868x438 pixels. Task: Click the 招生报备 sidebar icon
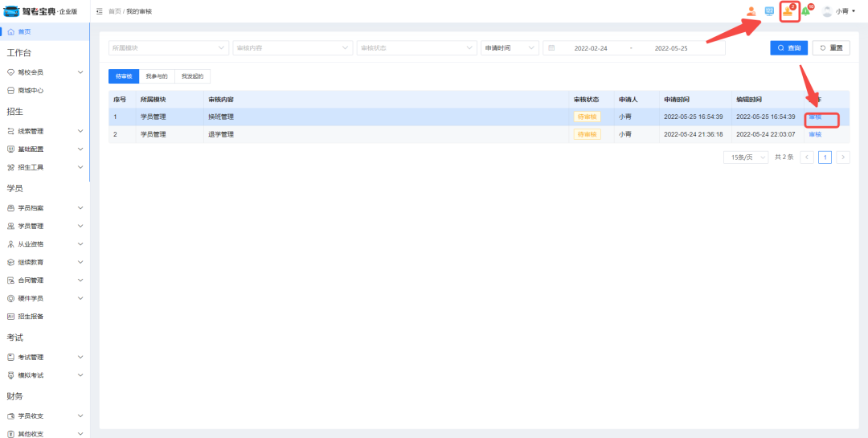(10, 316)
